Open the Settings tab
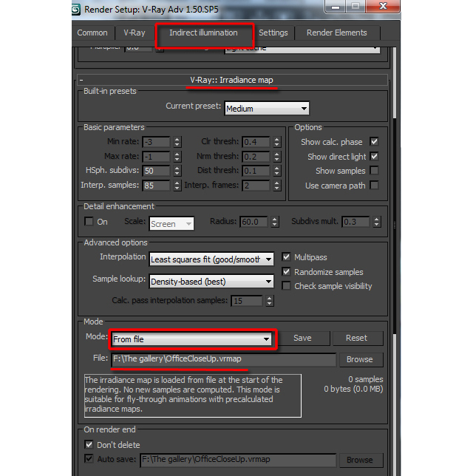The image size is (473, 476). [x=273, y=33]
